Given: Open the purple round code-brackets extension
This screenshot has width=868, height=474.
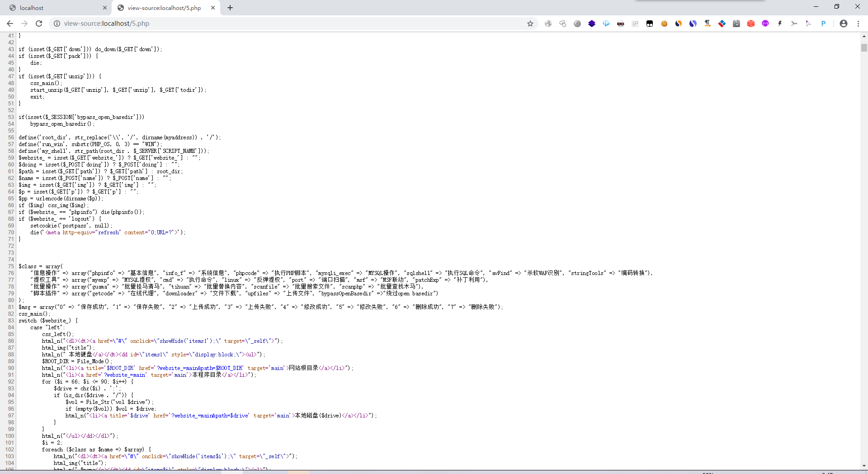Looking at the screenshot, I should [765, 24].
